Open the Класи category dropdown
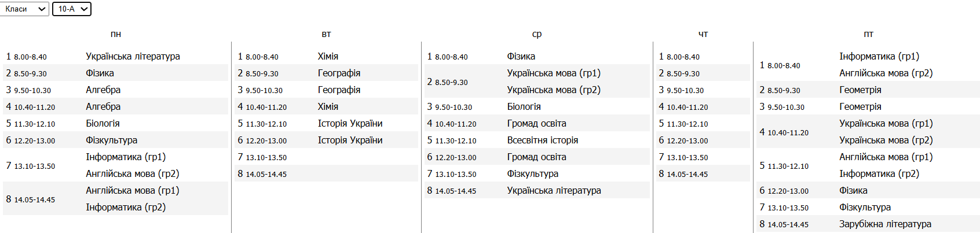 [24, 9]
